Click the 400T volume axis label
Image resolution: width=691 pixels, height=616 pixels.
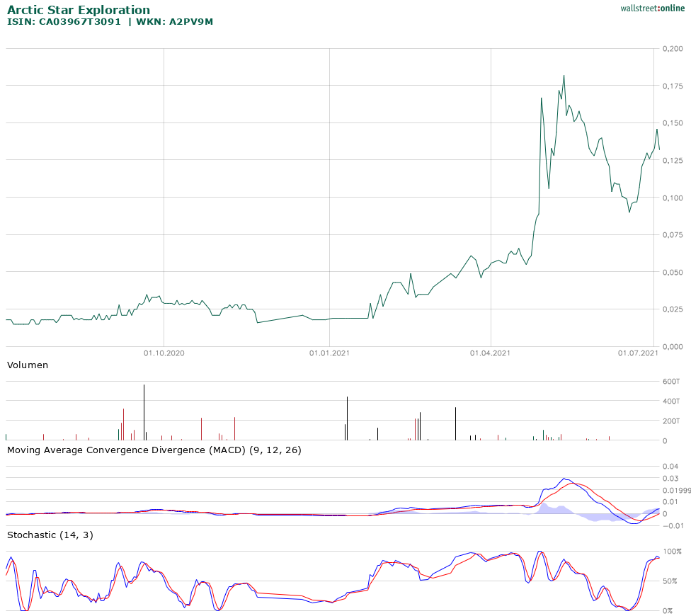(671, 401)
